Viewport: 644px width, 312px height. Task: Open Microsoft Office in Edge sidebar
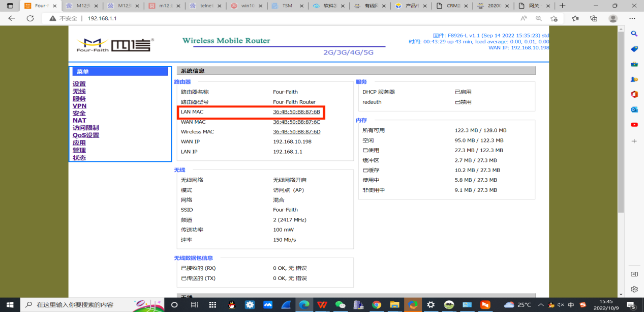(634, 94)
